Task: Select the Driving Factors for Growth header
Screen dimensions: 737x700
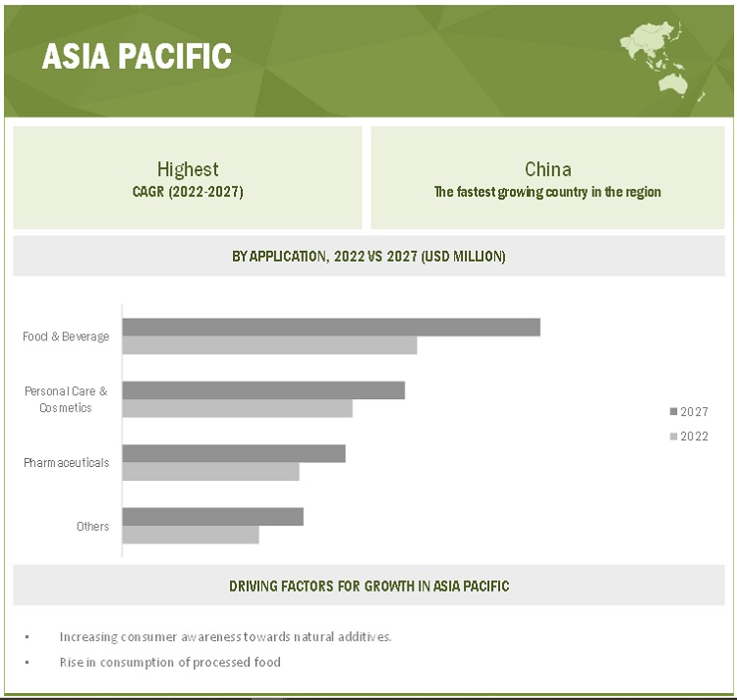Action: [368, 586]
